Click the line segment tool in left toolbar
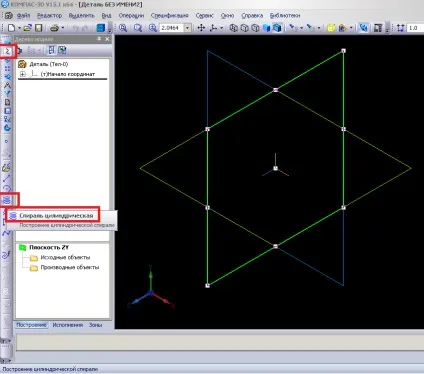 [x=7, y=178]
